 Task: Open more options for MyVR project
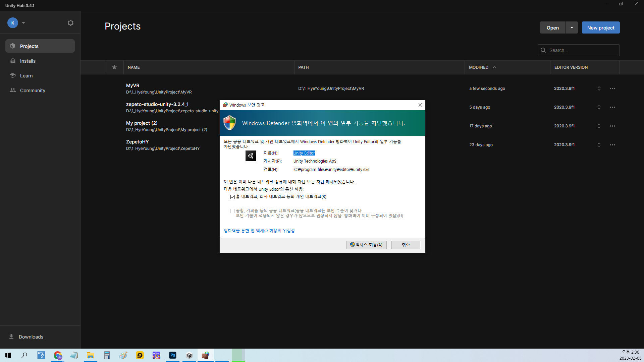tap(612, 88)
